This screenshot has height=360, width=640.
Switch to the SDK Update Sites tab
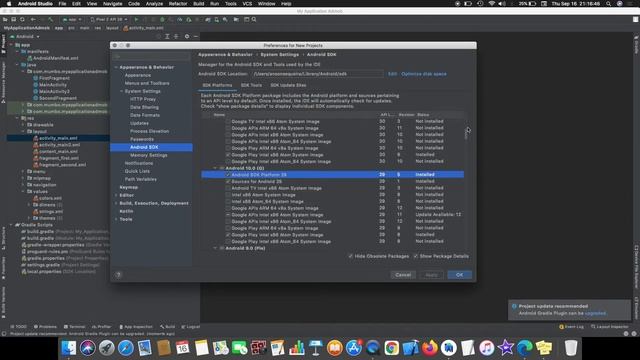click(x=288, y=85)
